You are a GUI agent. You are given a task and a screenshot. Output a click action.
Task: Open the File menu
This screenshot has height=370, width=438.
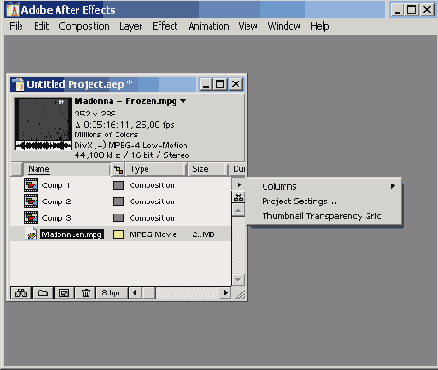click(x=16, y=26)
